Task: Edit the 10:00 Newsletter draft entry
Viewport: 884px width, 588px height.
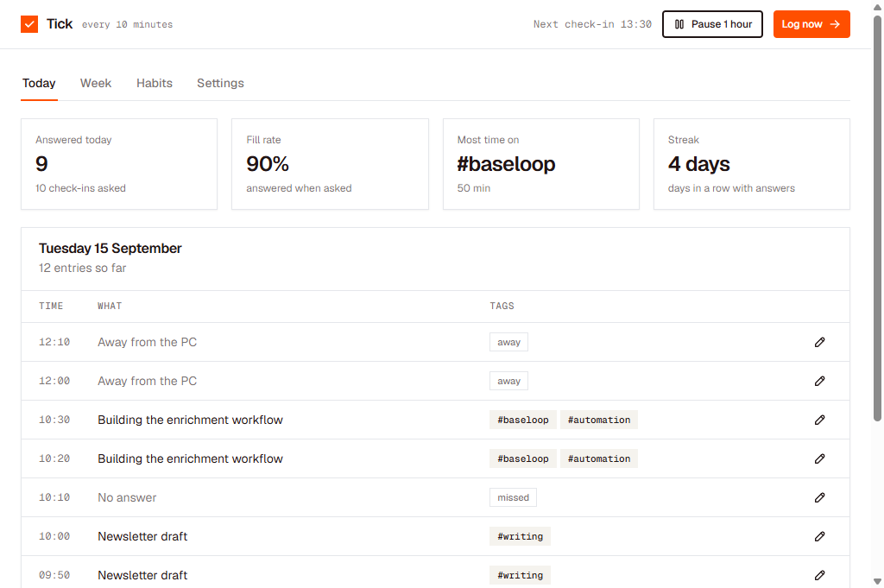Action: click(820, 537)
